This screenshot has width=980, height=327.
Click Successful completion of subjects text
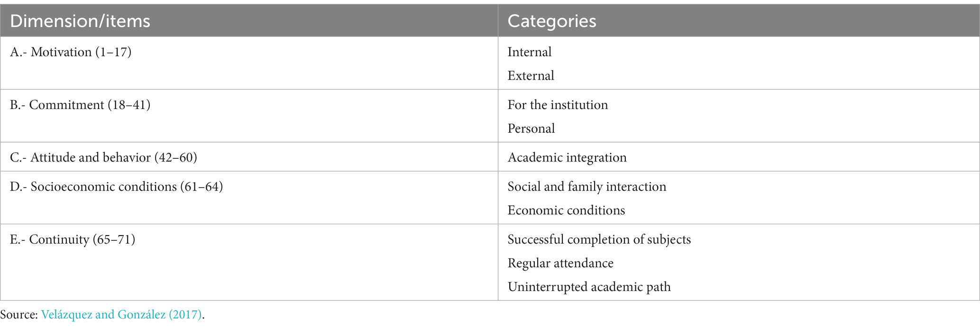tap(599, 239)
